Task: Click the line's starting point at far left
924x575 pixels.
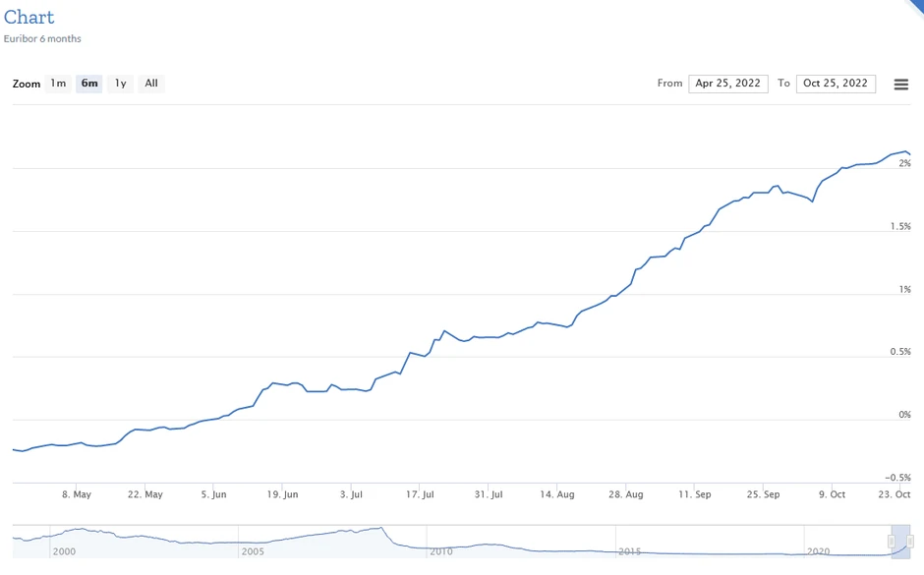Action: [14, 449]
